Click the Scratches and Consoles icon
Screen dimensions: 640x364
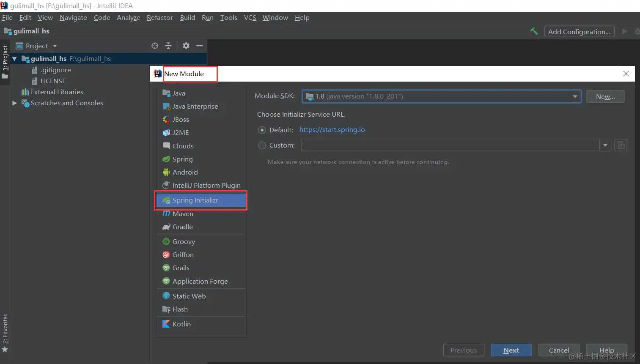pos(25,103)
